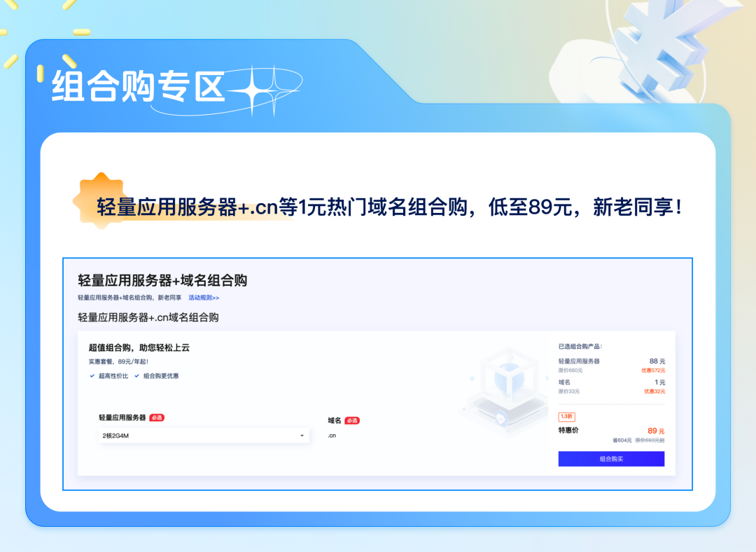
Task: Click the blue 组合购买 button
Action: tap(611, 459)
